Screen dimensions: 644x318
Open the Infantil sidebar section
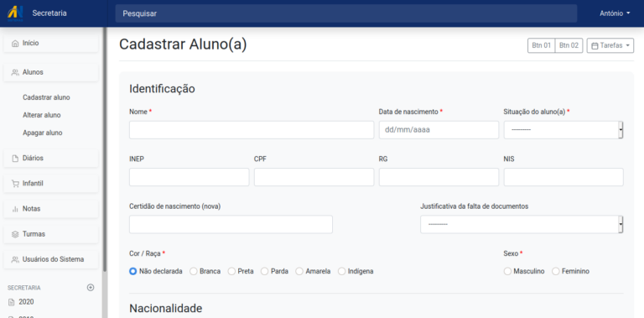(x=51, y=184)
